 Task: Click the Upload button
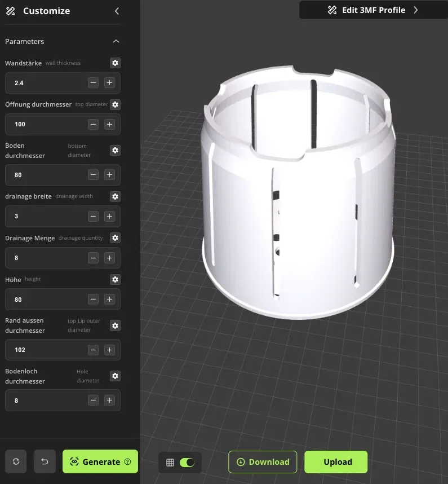click(x=336, y=462)
